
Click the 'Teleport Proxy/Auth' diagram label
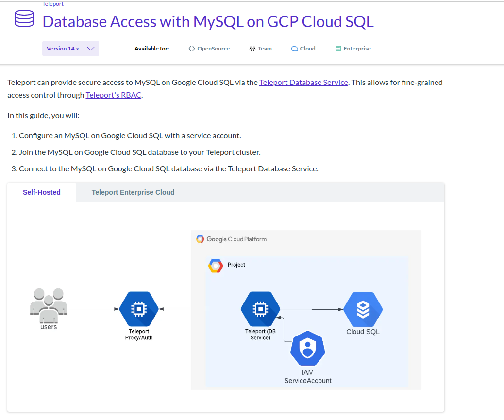click(139, 335)
